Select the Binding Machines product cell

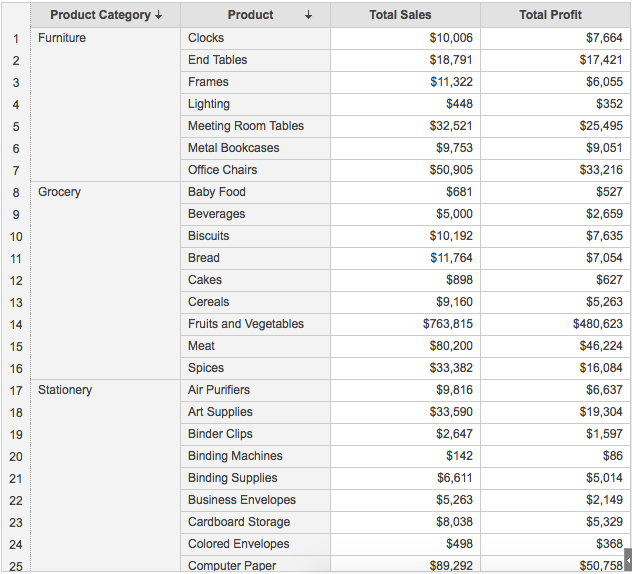(x=235, y=456)
